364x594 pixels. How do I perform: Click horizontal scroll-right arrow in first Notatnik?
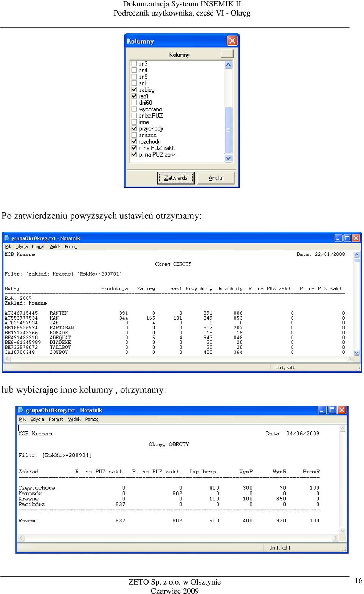(350, 359)
